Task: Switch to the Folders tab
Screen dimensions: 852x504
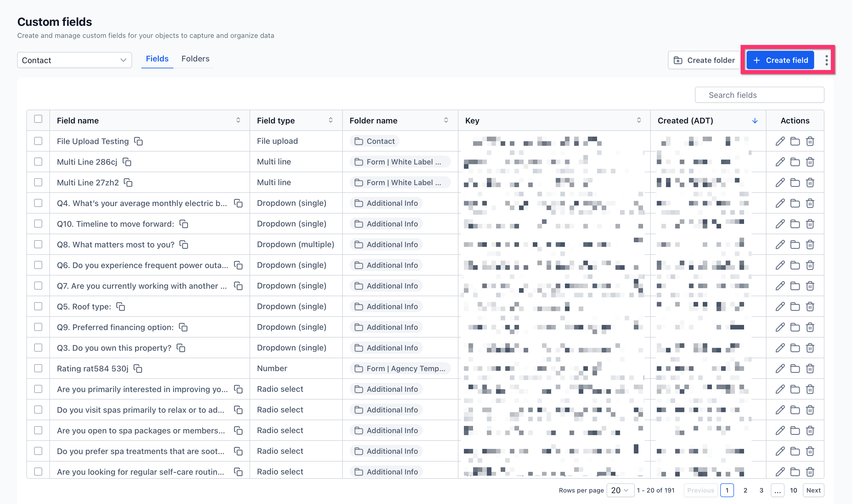Action: (x=195, y=59)
